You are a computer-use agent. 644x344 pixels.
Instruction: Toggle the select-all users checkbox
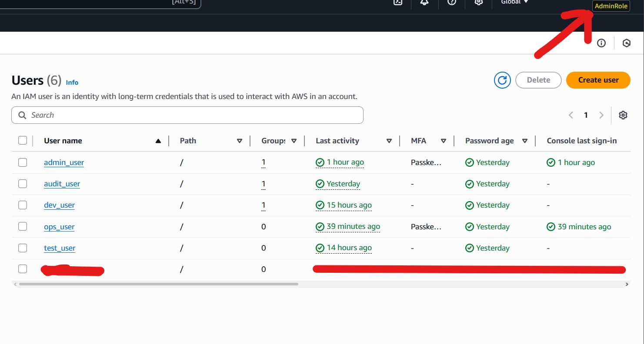pos(23,140)
